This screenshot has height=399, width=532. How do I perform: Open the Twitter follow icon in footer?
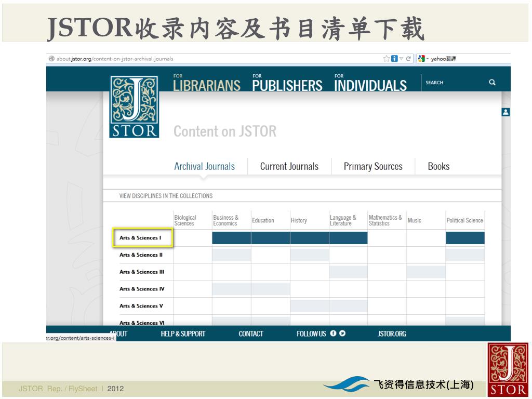click(342, 333)
